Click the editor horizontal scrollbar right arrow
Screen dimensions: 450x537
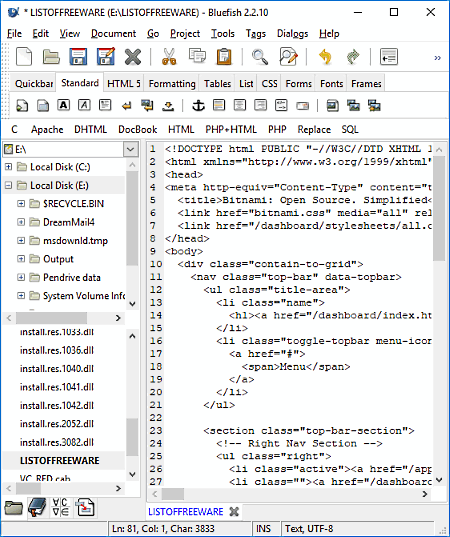[x=425, y=494]
